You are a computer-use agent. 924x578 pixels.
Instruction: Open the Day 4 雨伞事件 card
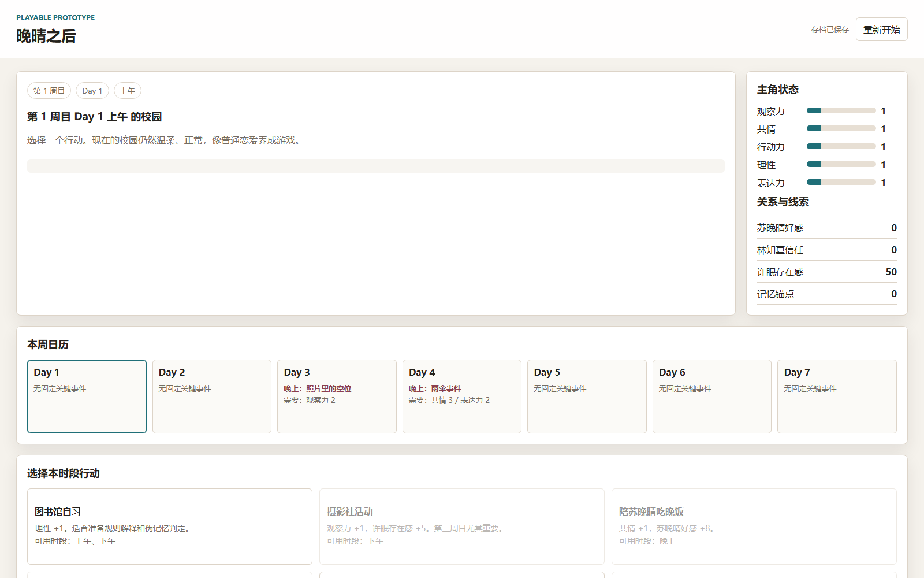tap(462, 397)
